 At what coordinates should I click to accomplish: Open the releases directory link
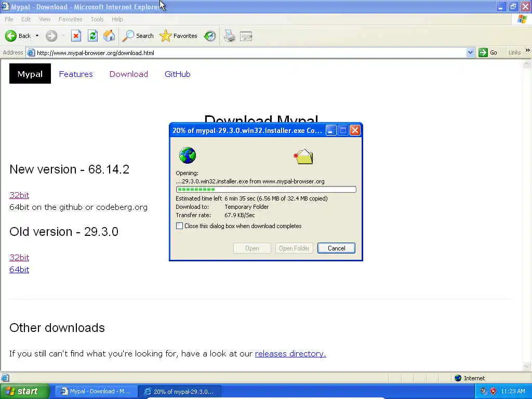(290, 353)
